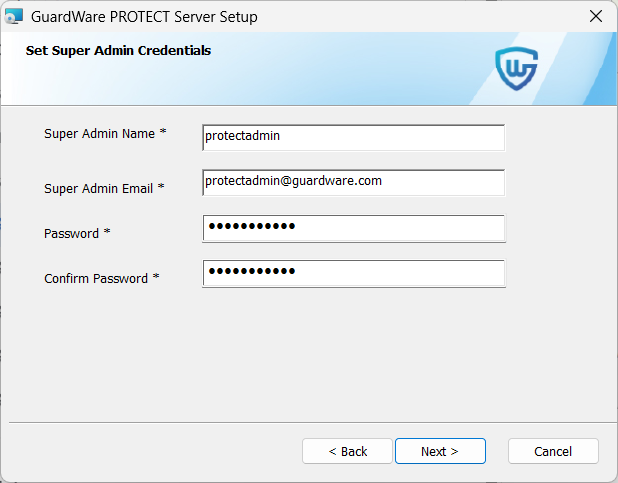Click the "Super Admin Email" label
Viewport: 618px width, 483px height.
pyautogui.click(x=98, y=188)
